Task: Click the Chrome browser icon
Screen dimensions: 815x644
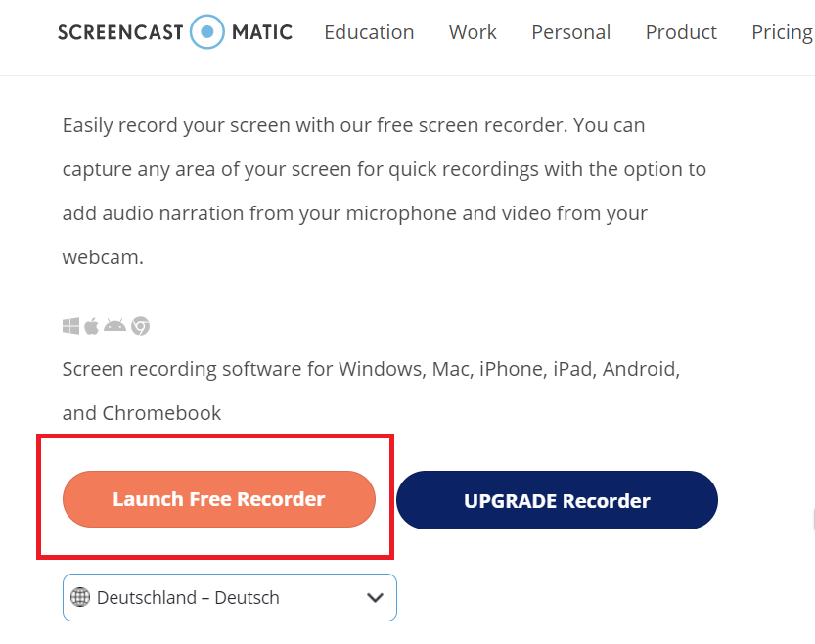Action: pyautogui.click(x=140, y=326)
